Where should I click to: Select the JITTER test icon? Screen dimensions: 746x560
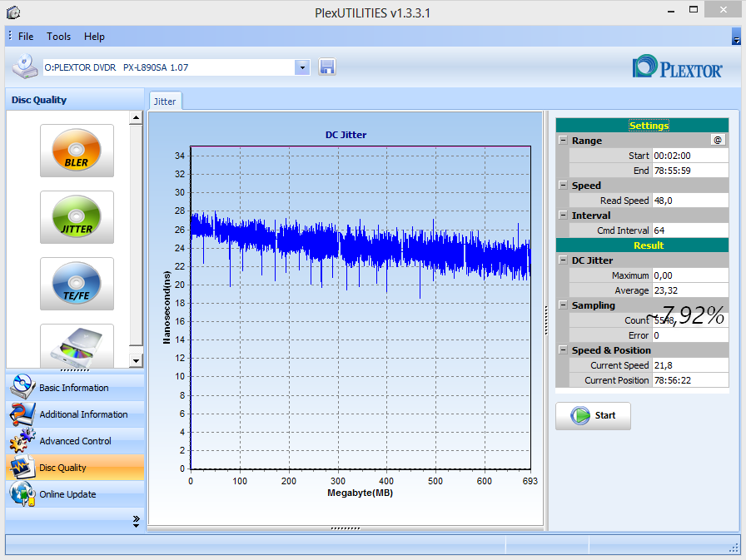[x=77, y=217]
